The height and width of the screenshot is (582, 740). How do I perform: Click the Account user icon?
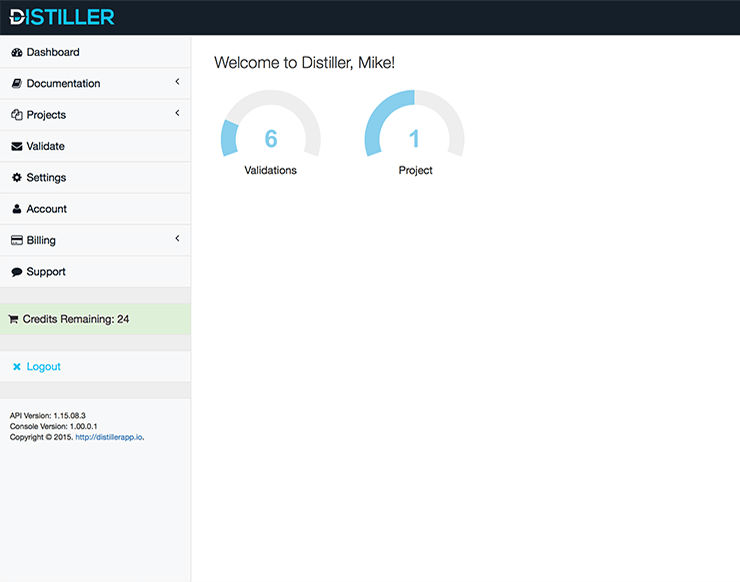(x=17, y=209)
